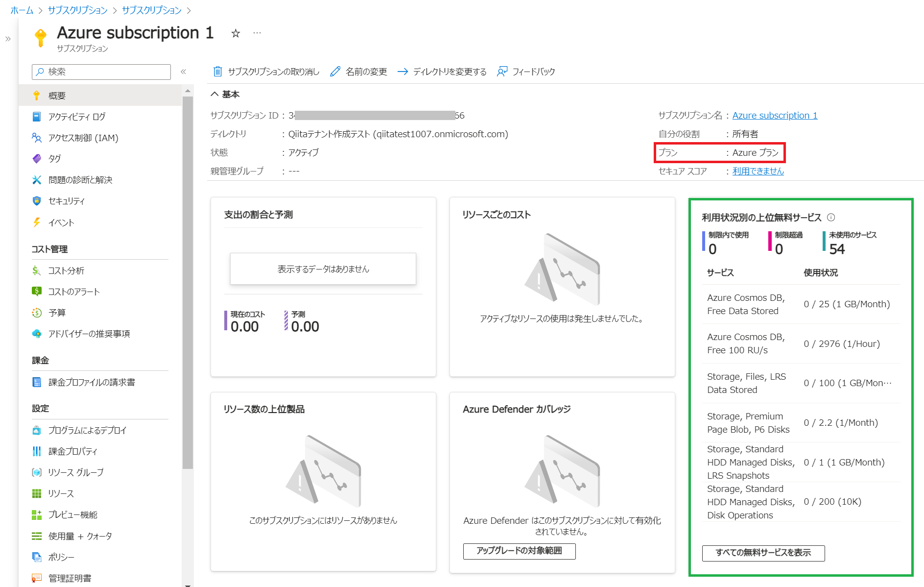
Task: Click the 現在のコスト value 0.00
Action: (244, 327)
